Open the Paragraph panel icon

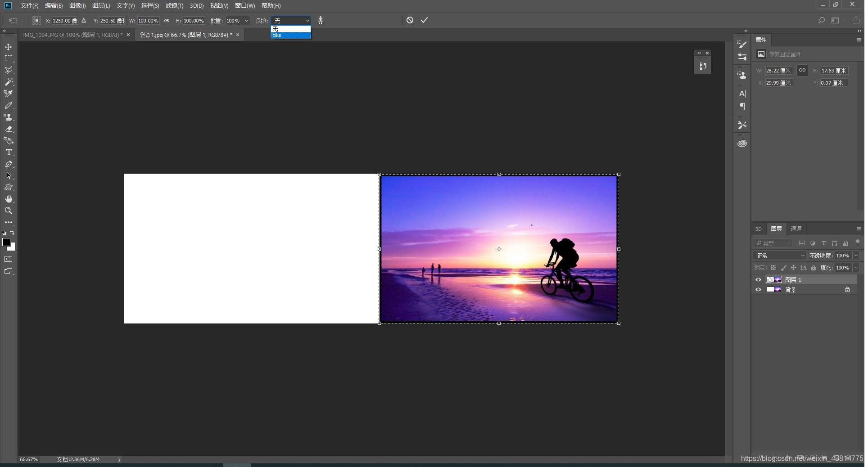pos(742,107)
